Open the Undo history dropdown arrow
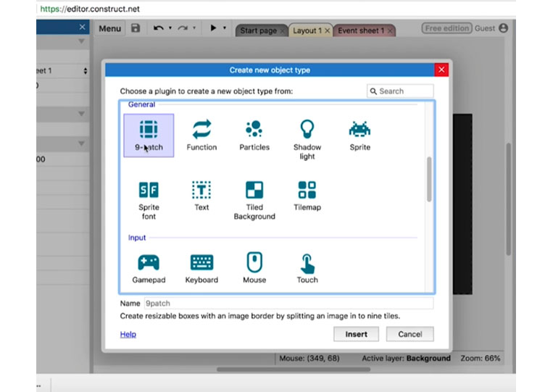This screenshot has width=553, height=392. [170, 28]
